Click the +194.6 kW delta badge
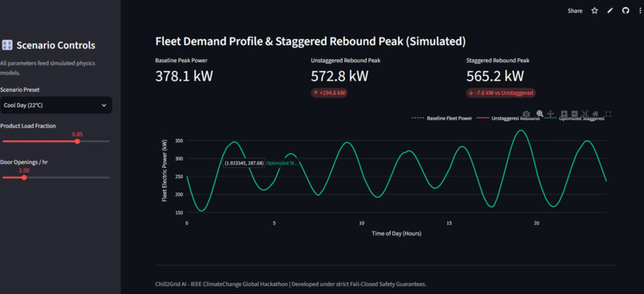Screen dimensions: 644x294 (329, 93)
